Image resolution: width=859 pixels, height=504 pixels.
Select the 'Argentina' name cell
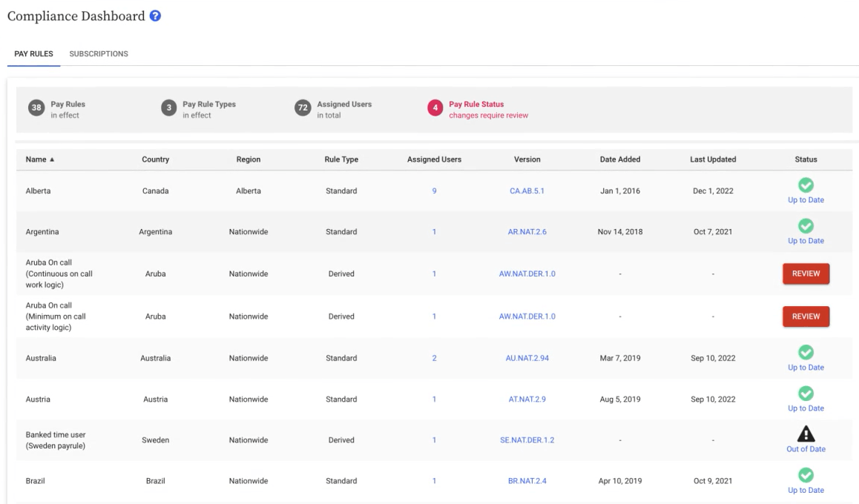(42, 232)
